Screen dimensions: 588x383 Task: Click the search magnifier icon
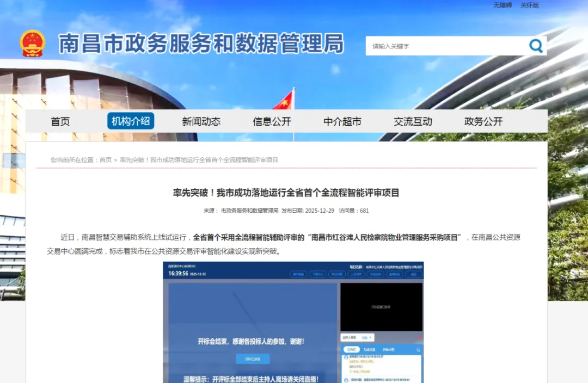(536, 46)
